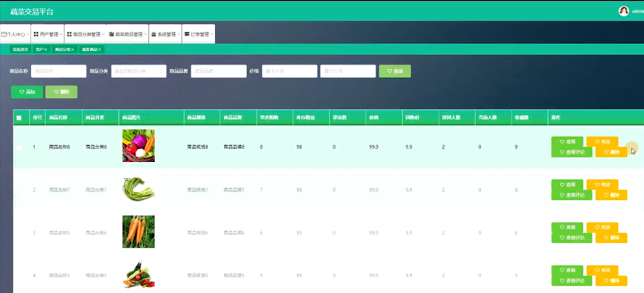
Task: Open the green beans image of row 2
Action: (138, 189)
